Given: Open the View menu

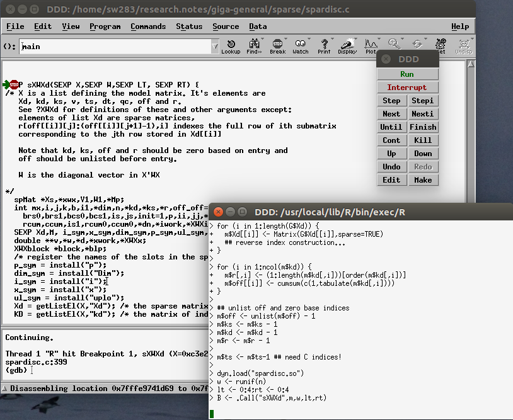Looking at the screenshot, I should 71,26.
